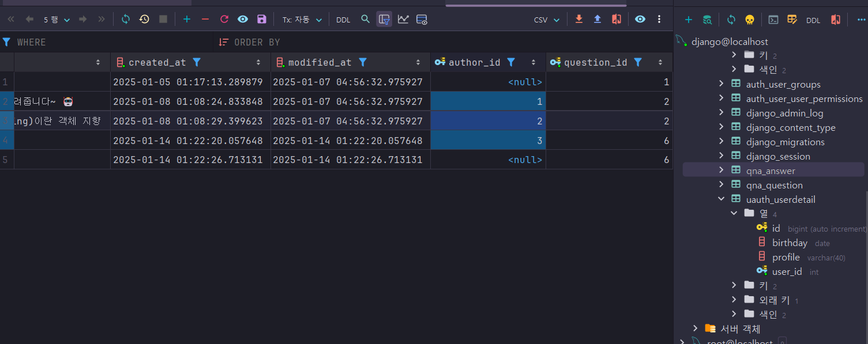The height and width of the screenshot is (344, 868).
Task: Open DDL view in the grid toolbar
Action: [343, 20]
